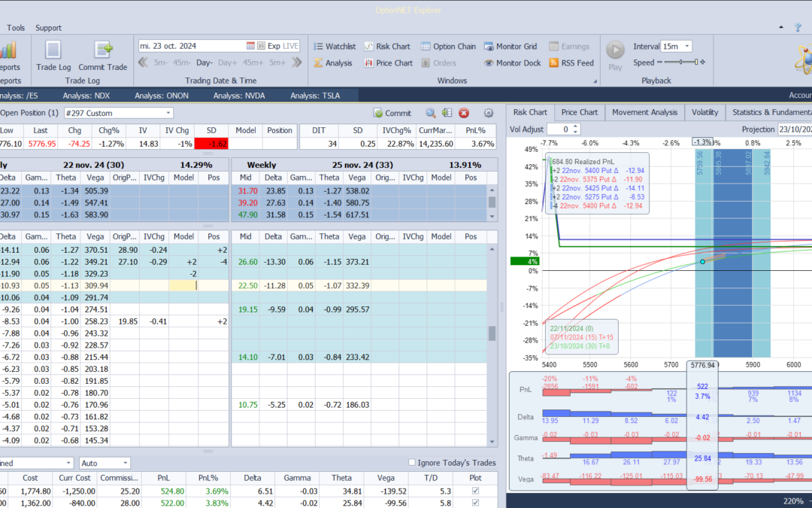The height and width of the screenshot is (508, 812).
Task: Switch to Analysis: ONON tab
Action: pos(162,96)
